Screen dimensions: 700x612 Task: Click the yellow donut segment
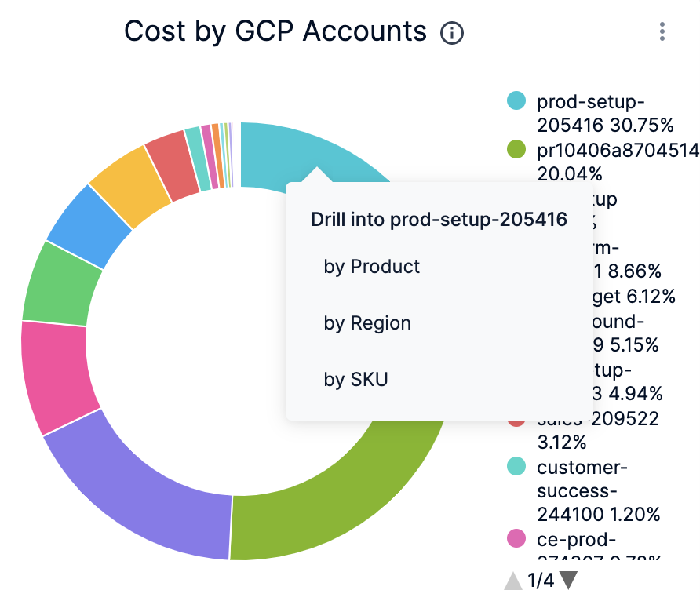129,184
